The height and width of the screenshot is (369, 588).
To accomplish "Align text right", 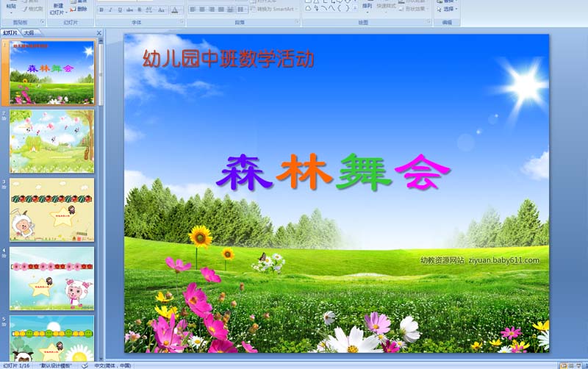I will 212,9.
